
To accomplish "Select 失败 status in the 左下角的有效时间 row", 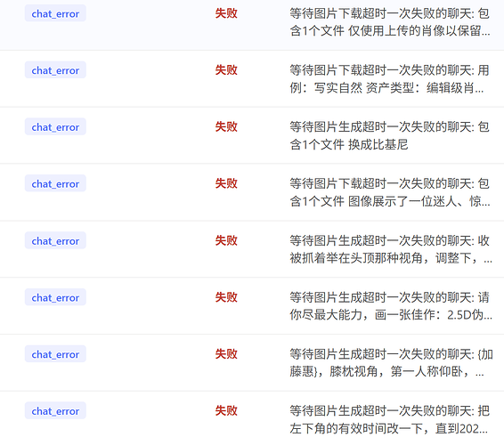I will 226,410.
